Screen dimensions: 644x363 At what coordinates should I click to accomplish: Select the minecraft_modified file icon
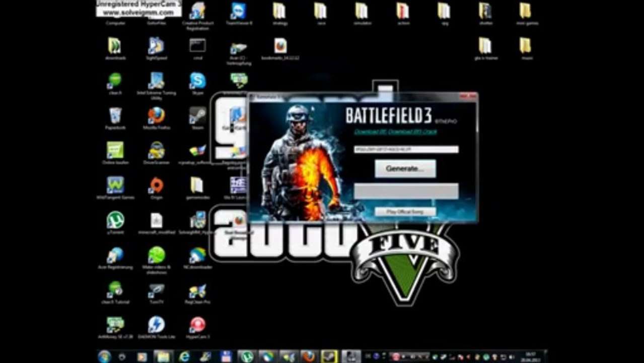click(x=156, y=223)
